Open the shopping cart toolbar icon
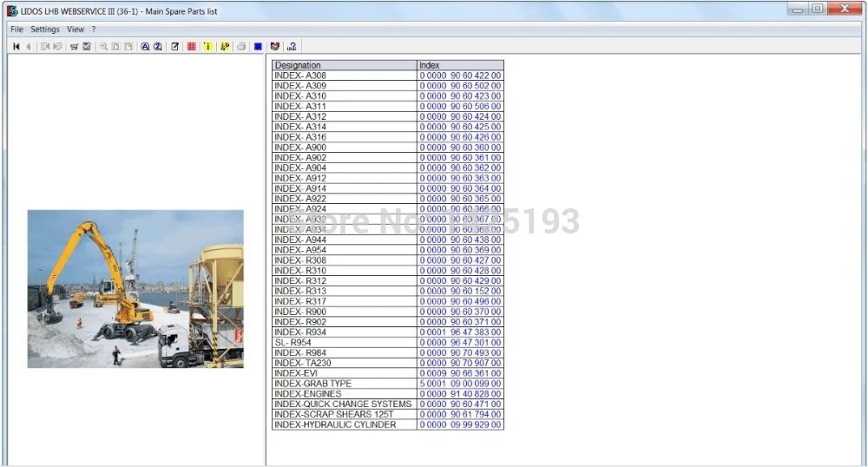 74,47
